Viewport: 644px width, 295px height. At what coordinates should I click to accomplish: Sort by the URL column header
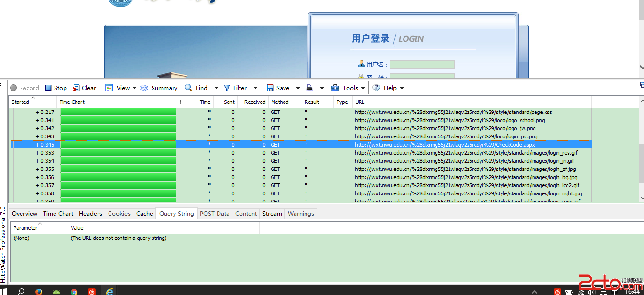[x=472, y=102]
